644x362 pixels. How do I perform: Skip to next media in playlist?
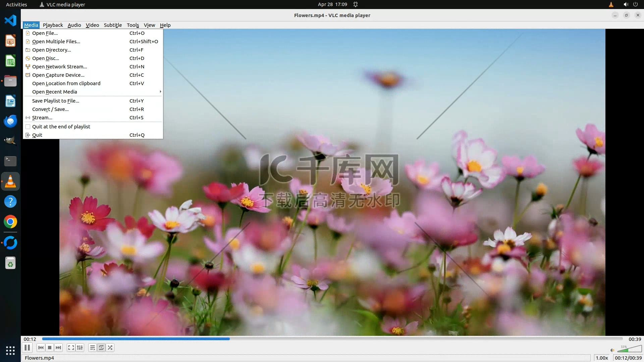(58, 348)
